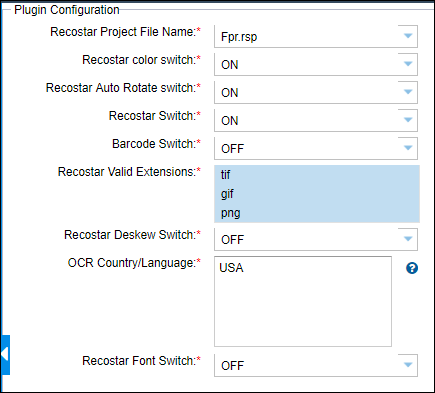
Task: Click the Recostar color switch label
Action: click(141, 60)
